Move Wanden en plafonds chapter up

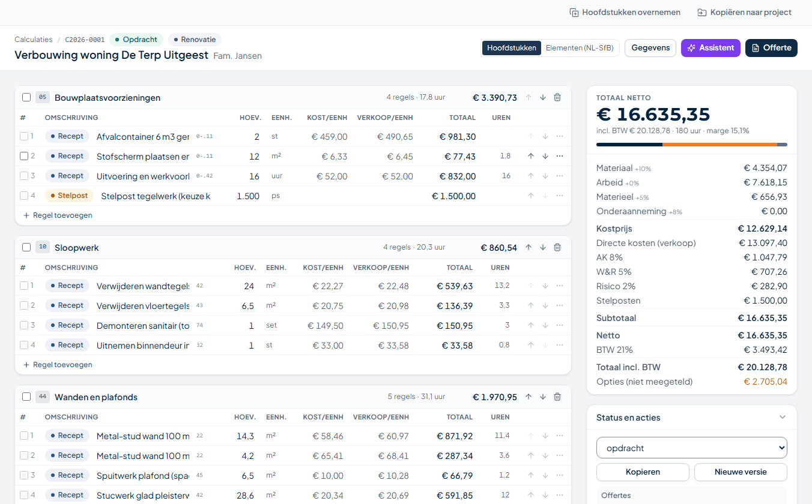(529, 397)
